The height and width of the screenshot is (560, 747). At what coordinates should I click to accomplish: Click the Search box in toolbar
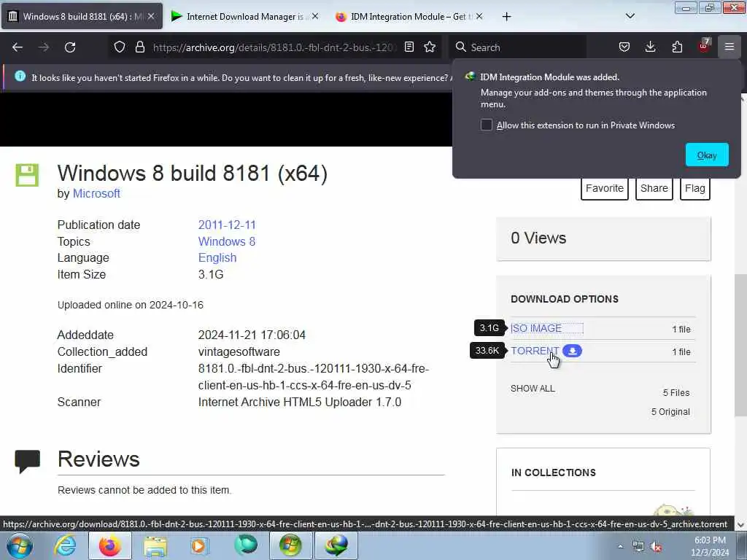(517, 47)
